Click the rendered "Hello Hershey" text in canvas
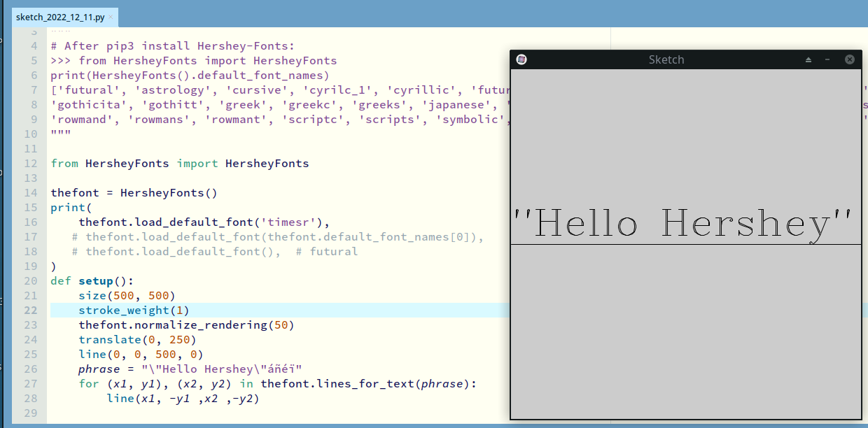This screenshot has height=428, width=868. [682, 224]
